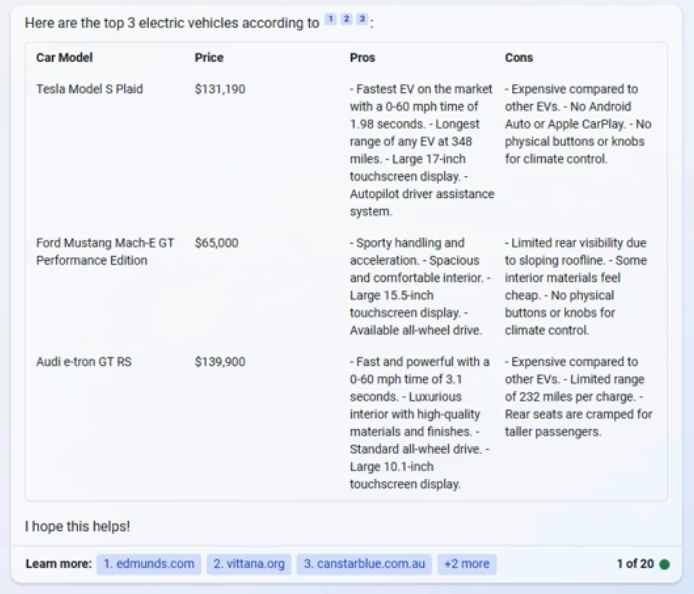The height and width of the screenshot is (594, 694).
Task: Open the canstarblue.com.au source link
Action: pos(364,564)
